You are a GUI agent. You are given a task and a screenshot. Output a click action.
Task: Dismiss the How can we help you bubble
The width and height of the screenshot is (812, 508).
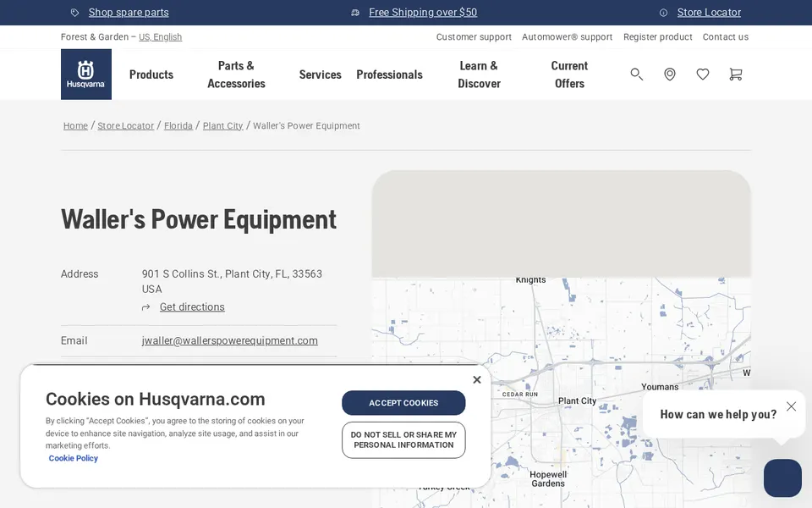791,406
